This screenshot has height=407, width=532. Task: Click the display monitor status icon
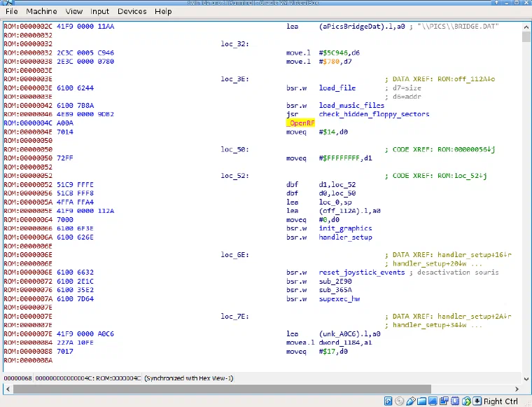click(x=433, y=401)
